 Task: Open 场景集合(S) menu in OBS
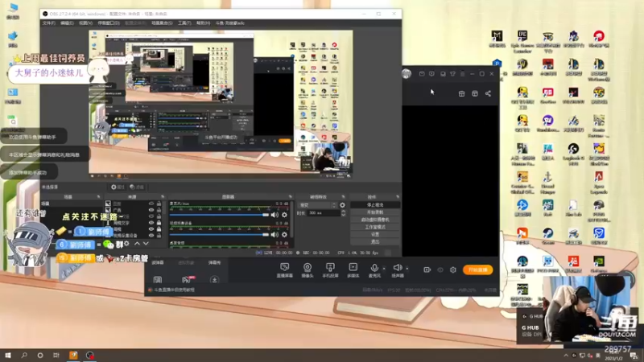[x=162, y=23]
